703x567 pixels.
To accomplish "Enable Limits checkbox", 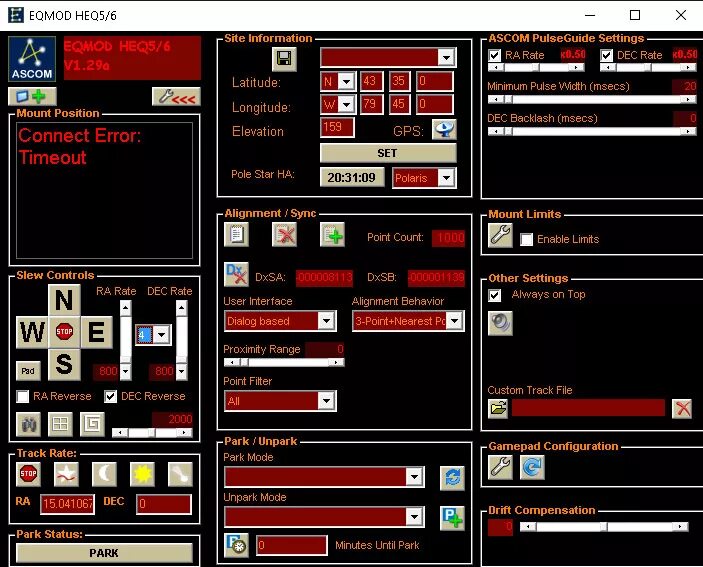I will [x=526, y=239].
